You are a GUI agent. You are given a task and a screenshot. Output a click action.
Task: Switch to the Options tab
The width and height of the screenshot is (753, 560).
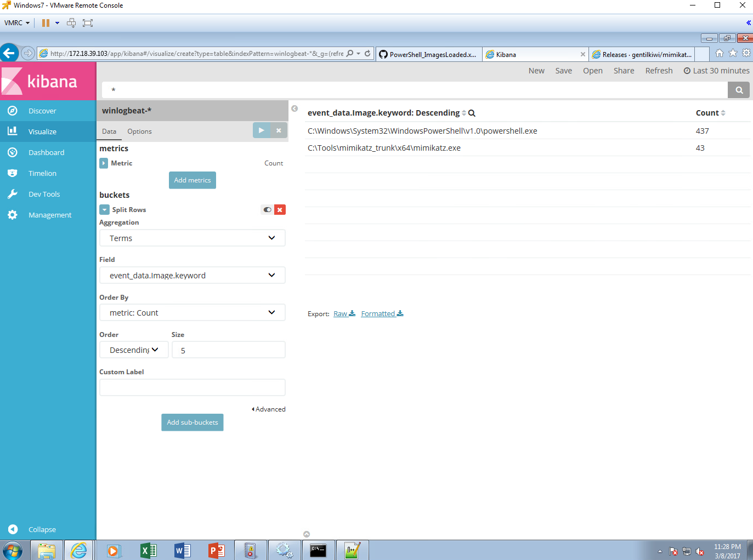[x=139, y=132]
